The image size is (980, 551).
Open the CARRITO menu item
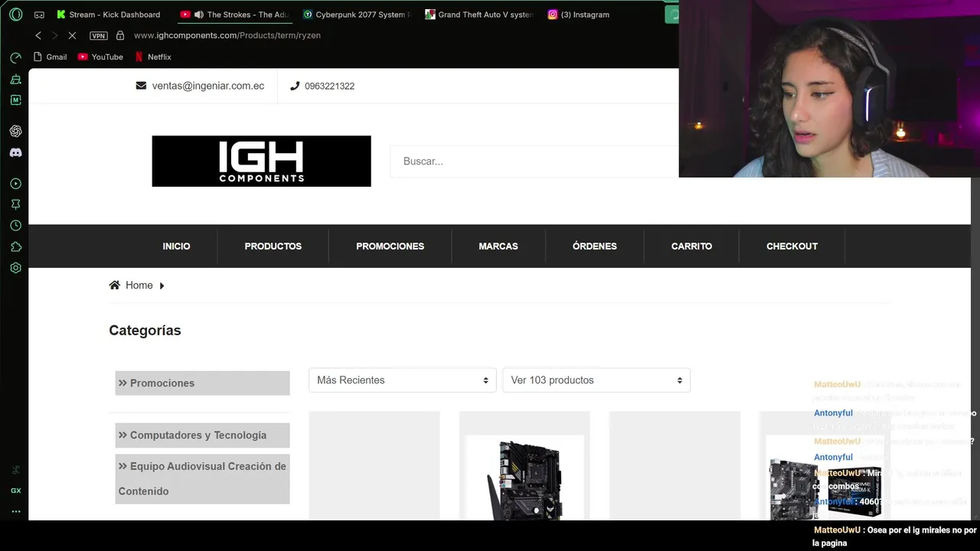coord(691,246)
